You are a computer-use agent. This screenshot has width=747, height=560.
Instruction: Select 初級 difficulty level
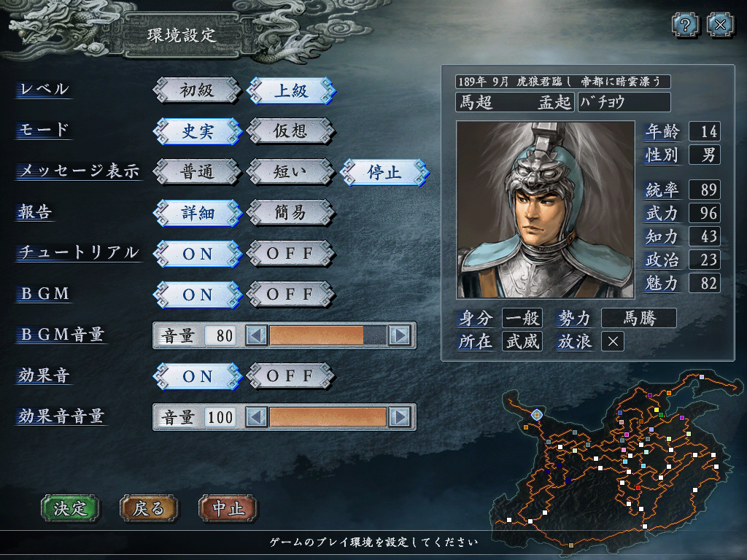[x=197, y=90]
